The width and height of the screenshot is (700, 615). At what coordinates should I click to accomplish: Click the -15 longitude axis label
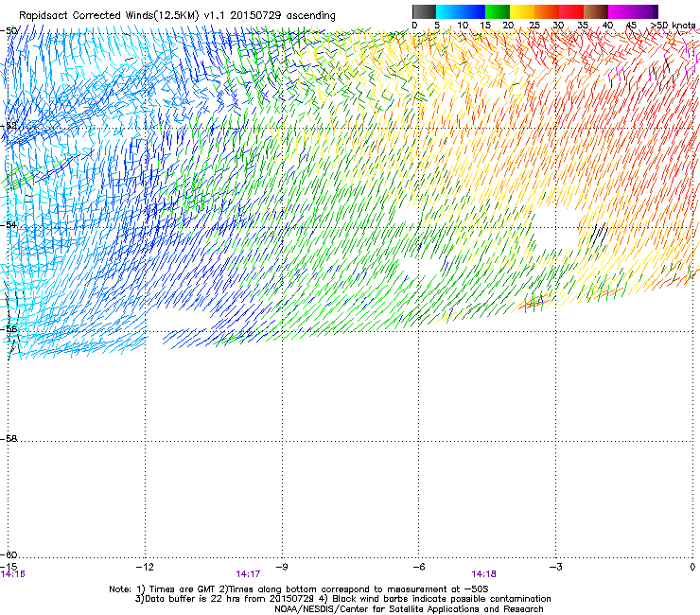(x=9, y=567)
